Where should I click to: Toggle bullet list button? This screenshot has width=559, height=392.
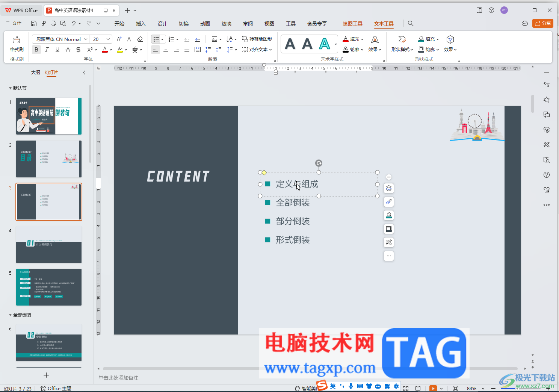click(x=156, y=39)
